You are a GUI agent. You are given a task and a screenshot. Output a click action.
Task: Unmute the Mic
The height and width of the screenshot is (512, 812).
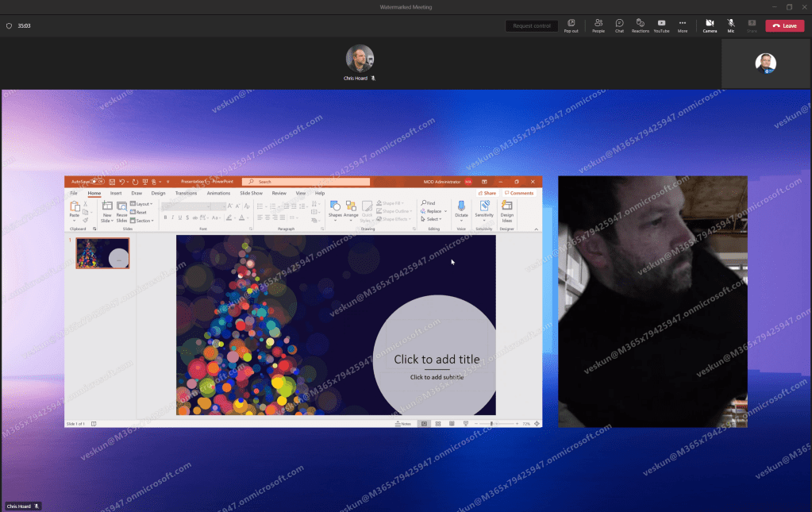pyautogui.click(x=730, y=25)
